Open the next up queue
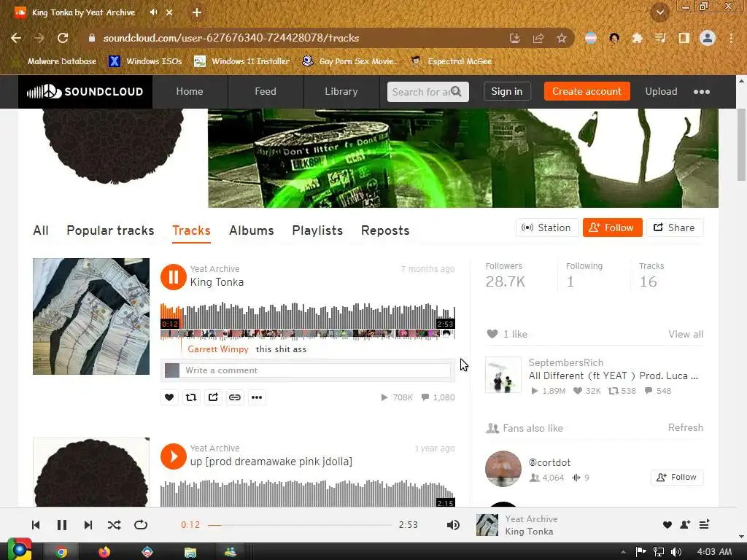Viewport: 747px width, 560px height. [x=704, y=525]
